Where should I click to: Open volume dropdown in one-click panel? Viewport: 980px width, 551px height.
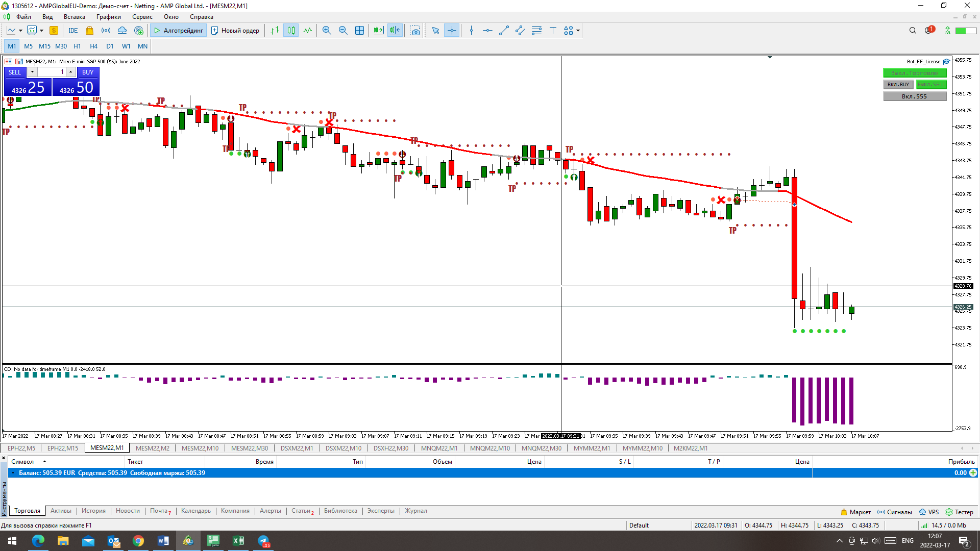[x=32, y=72]
